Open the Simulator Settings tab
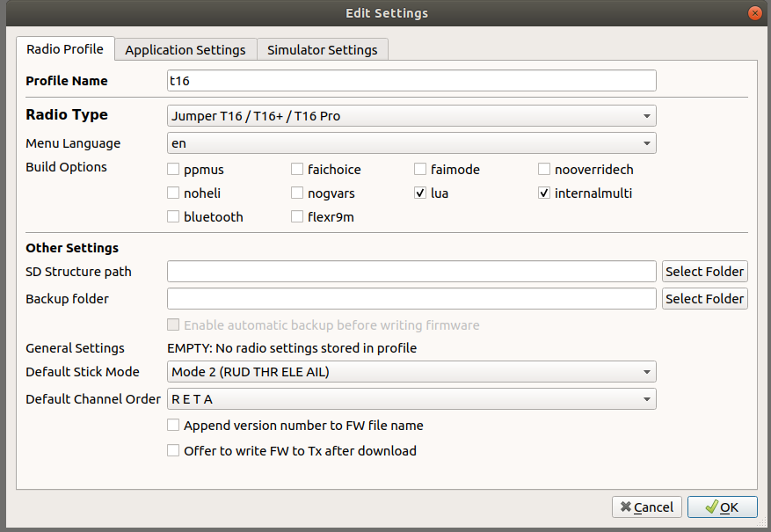The width and height of the screenshot is (771, 532). (x=322, y=49)
